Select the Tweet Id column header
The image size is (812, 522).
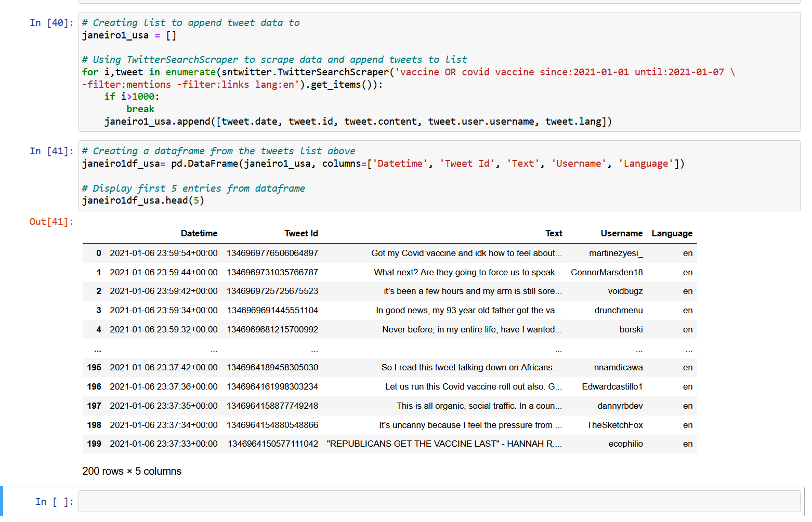point(301,233)
